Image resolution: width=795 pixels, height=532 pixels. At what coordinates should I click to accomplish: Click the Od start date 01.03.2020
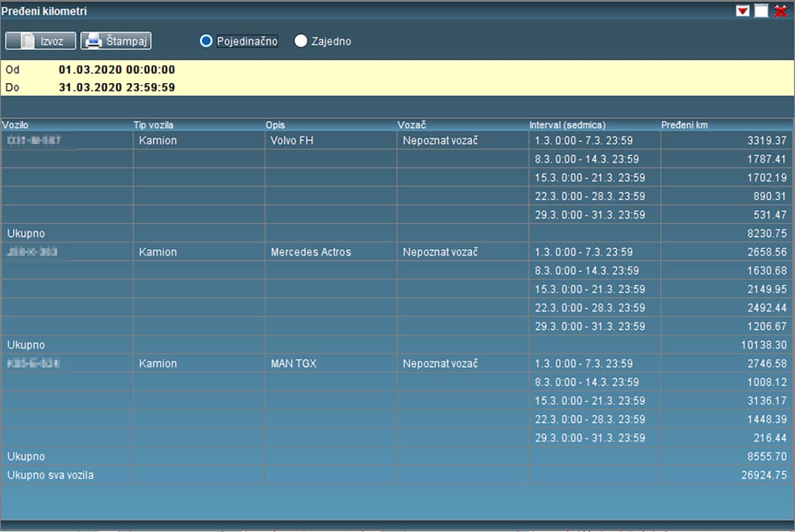[x=117, y=70]
